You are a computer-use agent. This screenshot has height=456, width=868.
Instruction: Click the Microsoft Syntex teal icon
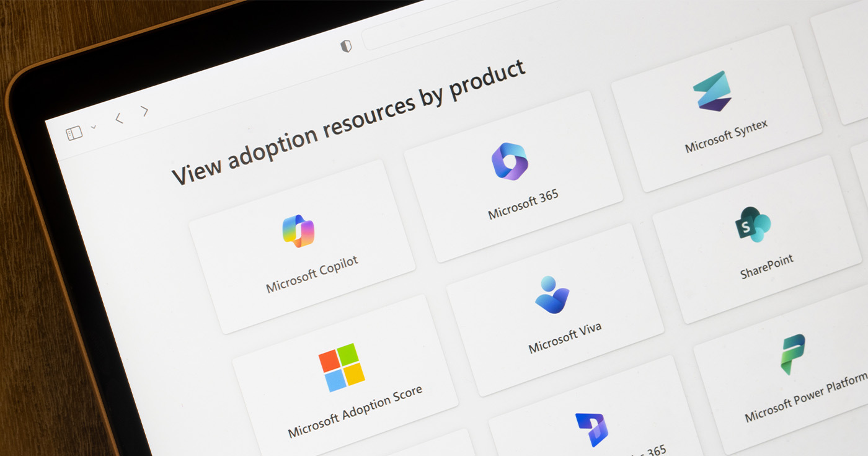[712, 91]
